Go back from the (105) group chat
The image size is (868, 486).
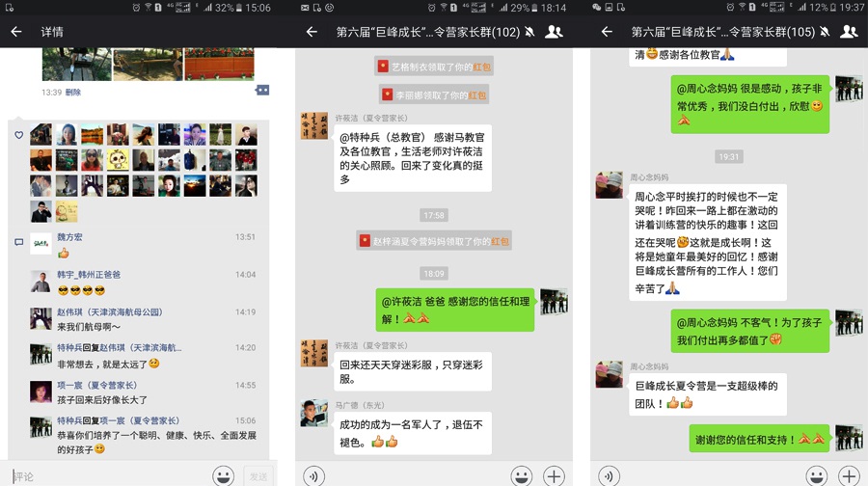pos(608,32)
